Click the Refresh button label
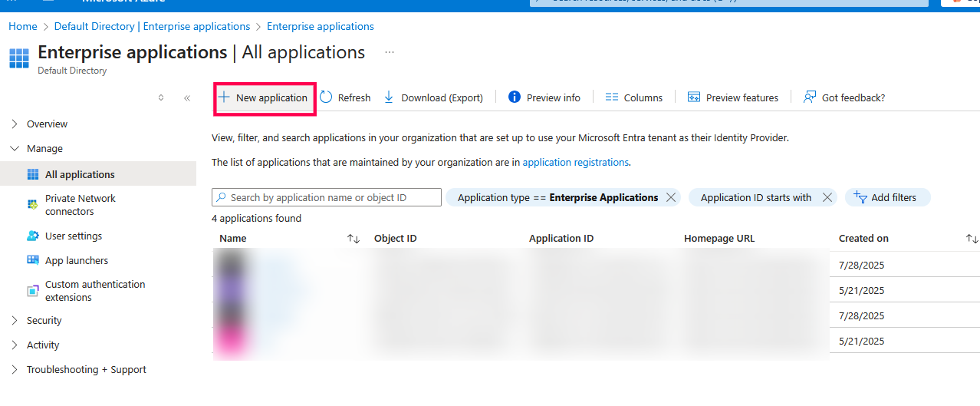Viewport: 980px width, 406px height. point(354,97)
